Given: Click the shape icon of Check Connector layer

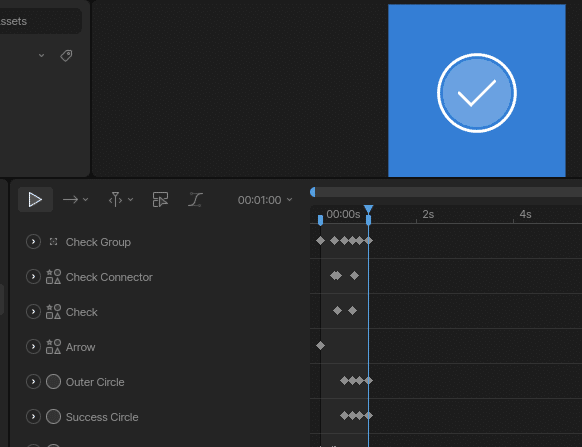Looking at the screenshot, I should 53,277.
